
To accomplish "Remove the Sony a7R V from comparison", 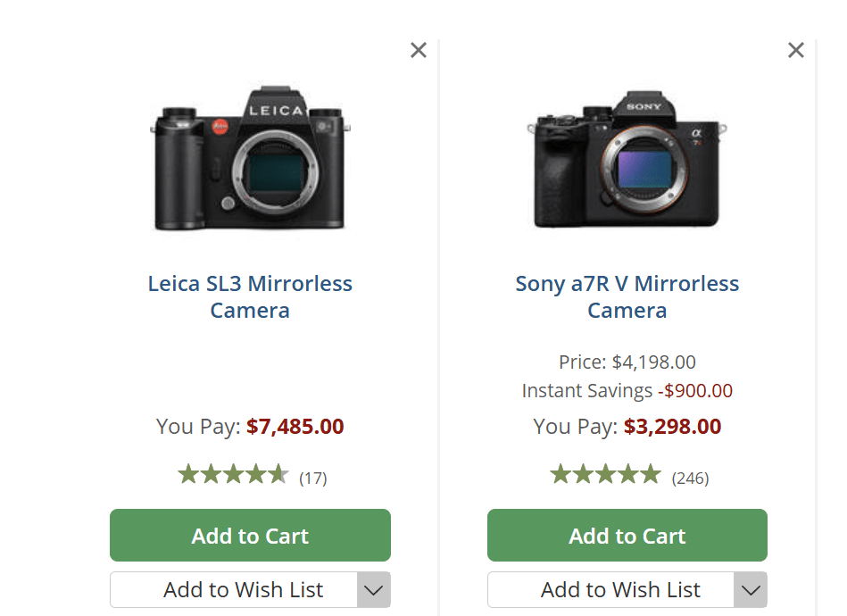I will [x=796, y=50].
